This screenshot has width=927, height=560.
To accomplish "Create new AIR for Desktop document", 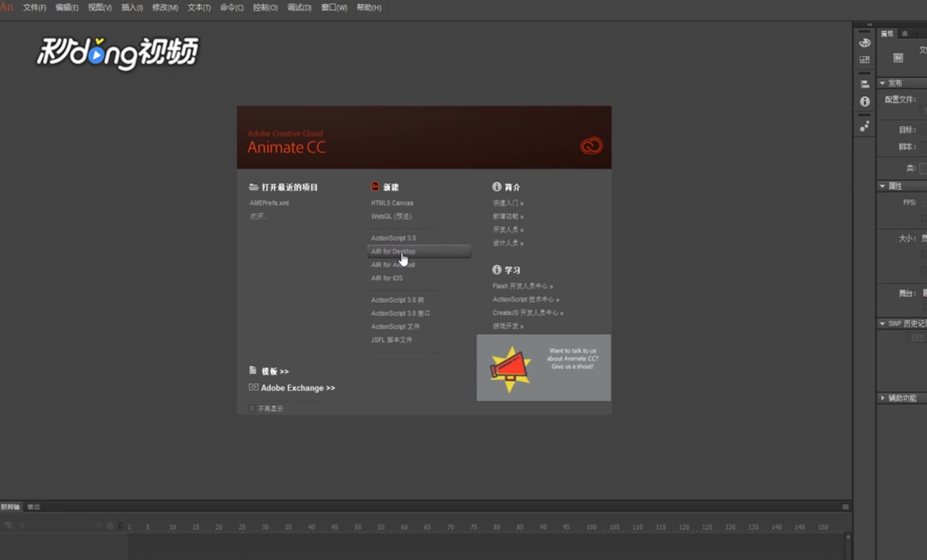I will click(x=419, y=252).
